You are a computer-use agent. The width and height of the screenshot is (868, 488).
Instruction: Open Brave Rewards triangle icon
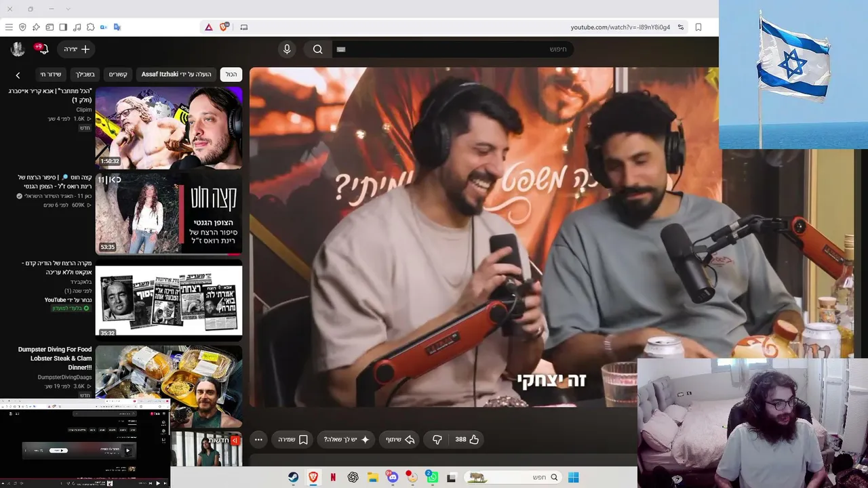[209, 27]
